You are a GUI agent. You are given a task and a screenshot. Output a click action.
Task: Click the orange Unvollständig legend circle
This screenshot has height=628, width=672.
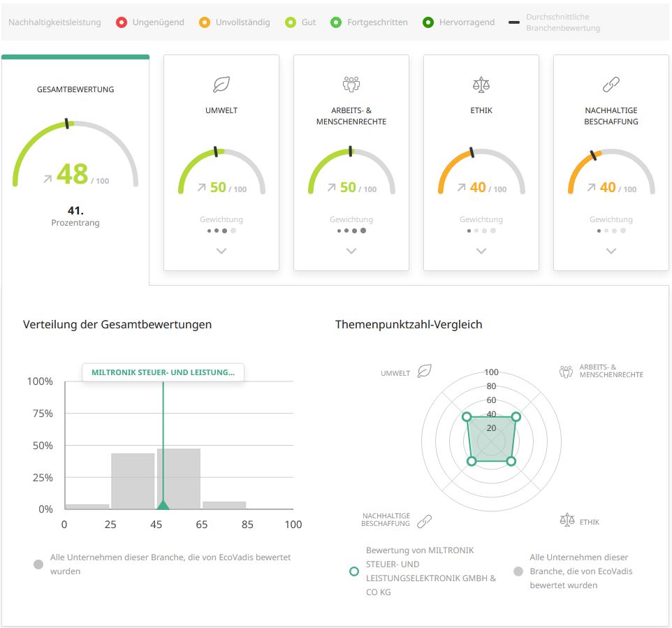205,22
